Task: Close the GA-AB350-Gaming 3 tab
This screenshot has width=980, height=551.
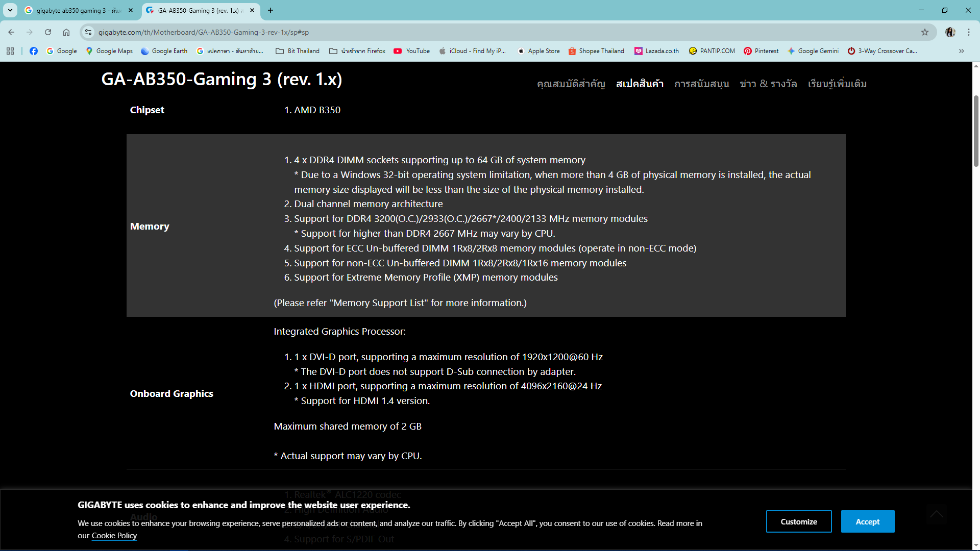Action: tap(252, 10)
